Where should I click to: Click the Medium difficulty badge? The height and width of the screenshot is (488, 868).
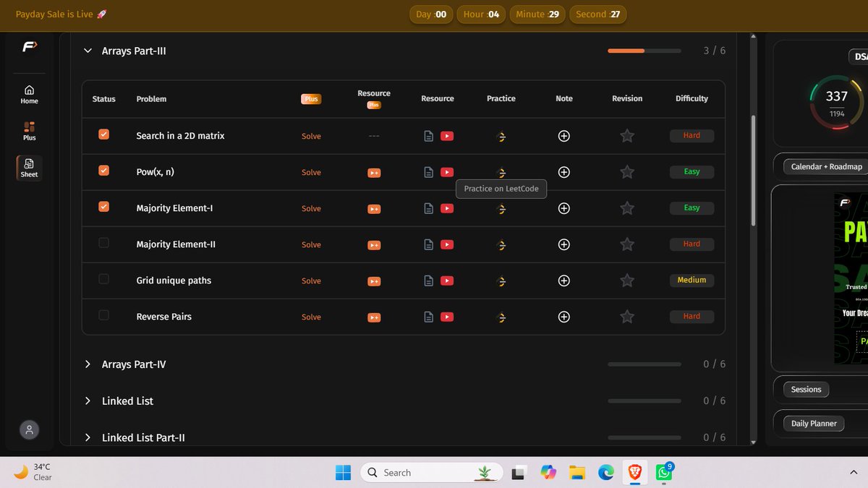[x=692, y=281]
